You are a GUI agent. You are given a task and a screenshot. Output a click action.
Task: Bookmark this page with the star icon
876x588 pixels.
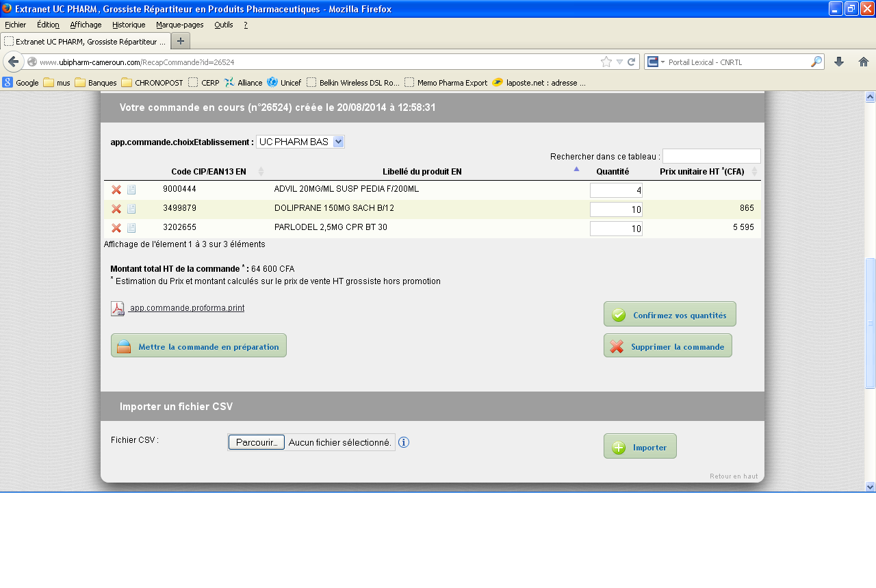606,62
